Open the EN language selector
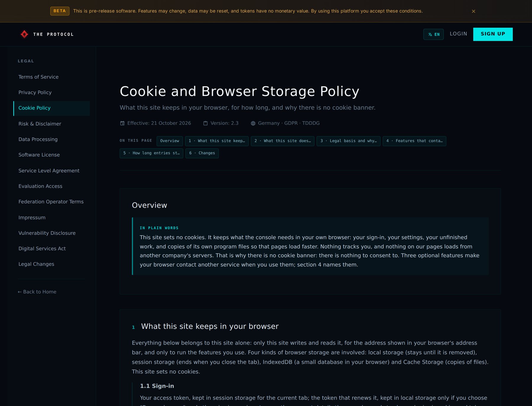The image size is (532, 406). pos(433,34)
